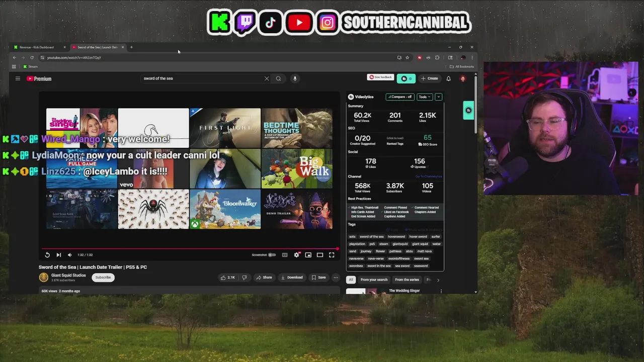Open a new browser tab
Screen dimensions: 644x362
point(131,47)
